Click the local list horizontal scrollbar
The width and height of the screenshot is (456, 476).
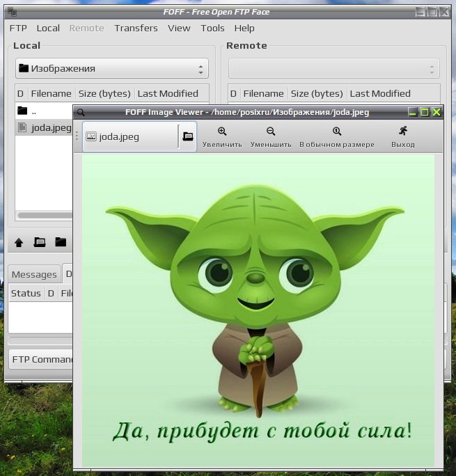pos(45,215)
